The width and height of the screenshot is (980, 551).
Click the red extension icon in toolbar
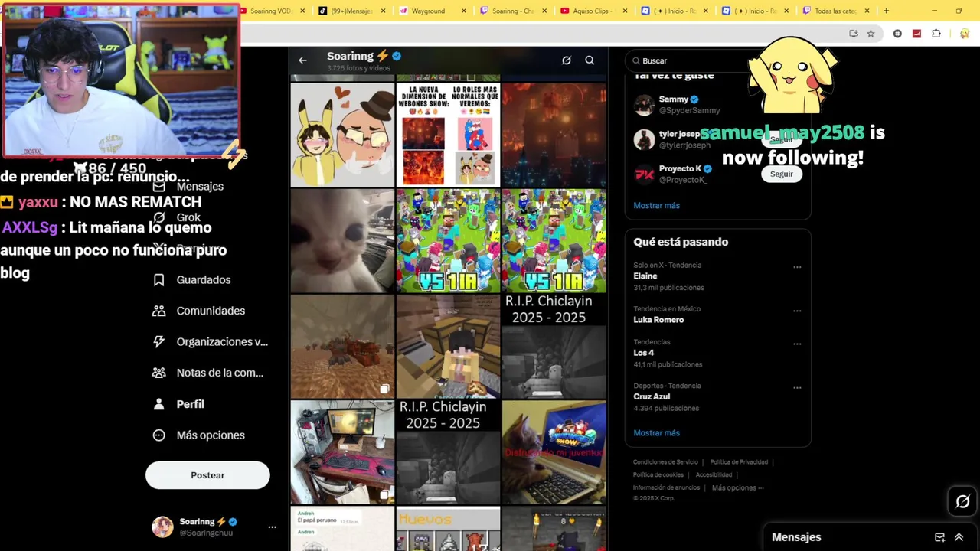point(916,34)
